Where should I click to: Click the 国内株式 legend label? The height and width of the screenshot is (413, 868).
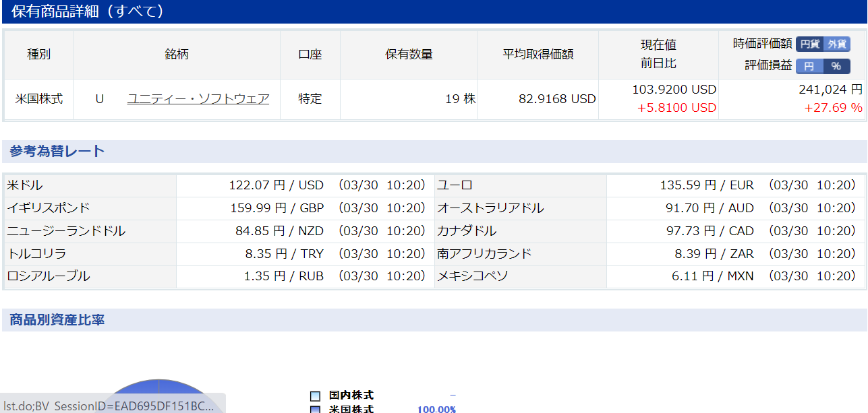coord(351,395)
